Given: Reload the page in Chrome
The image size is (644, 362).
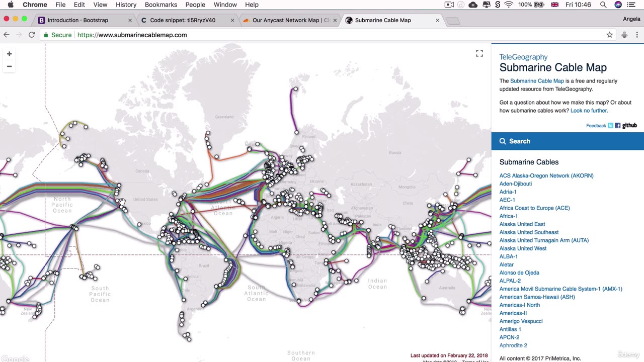Looking at the screenshot, I should (32, 35).
